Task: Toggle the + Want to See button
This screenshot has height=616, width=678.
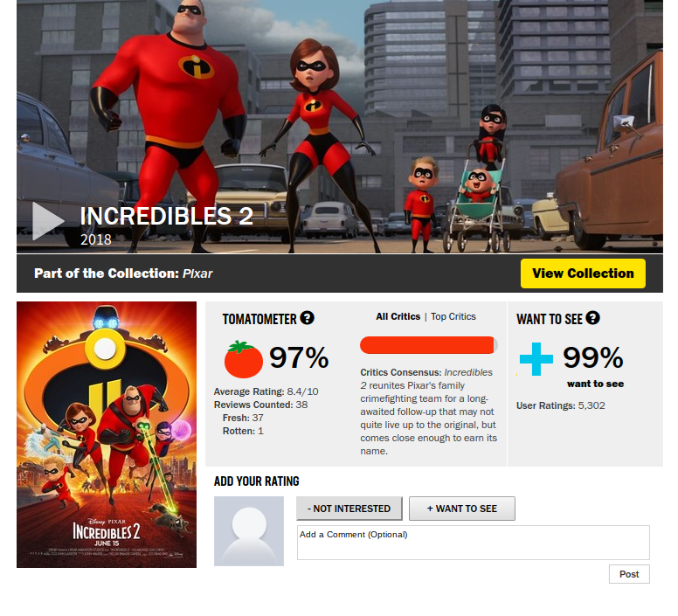Action: click(x=462, y=509)
